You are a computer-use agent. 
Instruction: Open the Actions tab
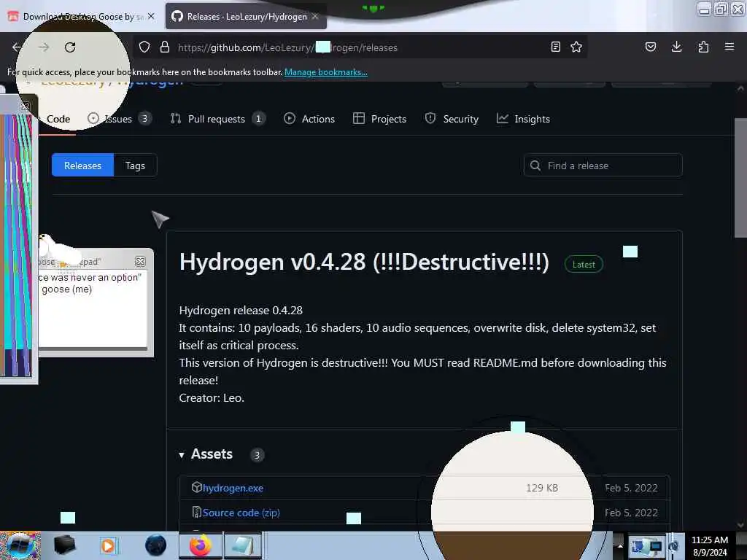[309, 119]
